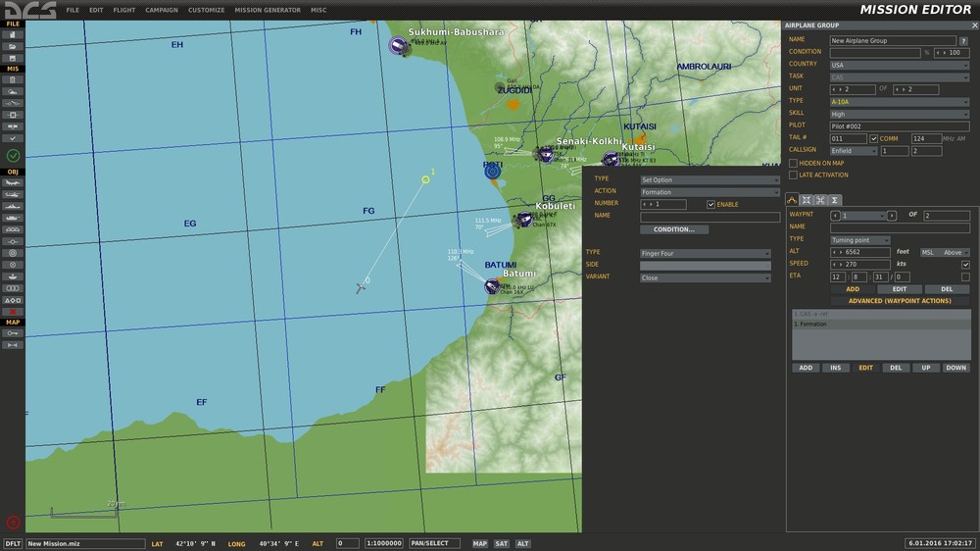
Task: Select the airplane group placement tool
Action: tap(13, 183)
